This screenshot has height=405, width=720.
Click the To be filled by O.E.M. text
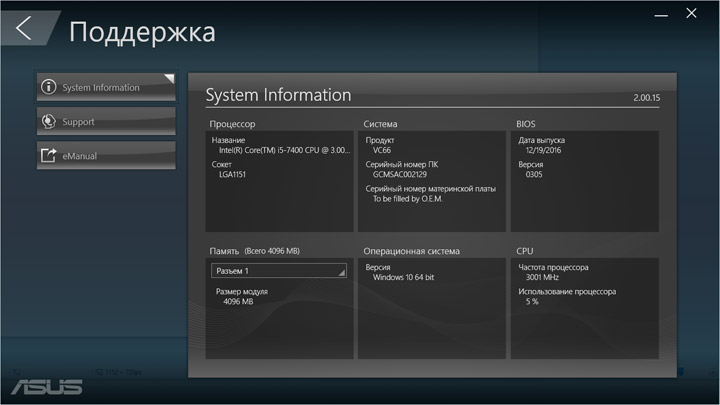[408, 199]
